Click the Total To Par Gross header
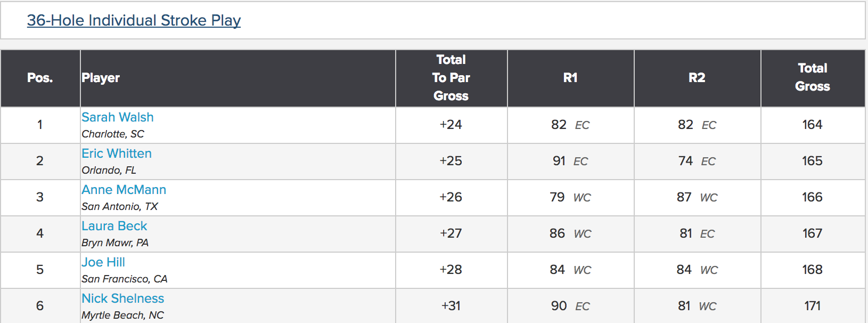 451,78
